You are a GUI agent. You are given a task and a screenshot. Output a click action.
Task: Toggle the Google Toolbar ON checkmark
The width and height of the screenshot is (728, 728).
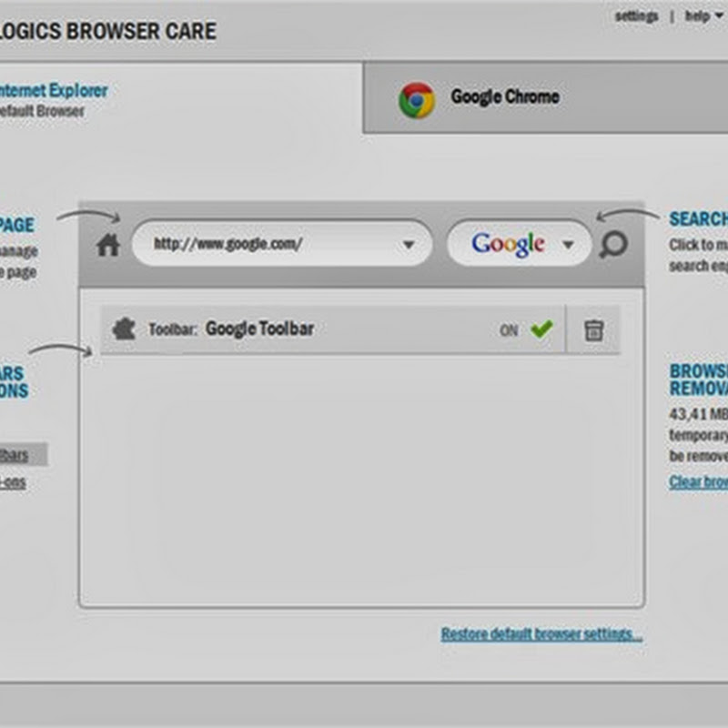pyautogui.click(x=541, y=329)
